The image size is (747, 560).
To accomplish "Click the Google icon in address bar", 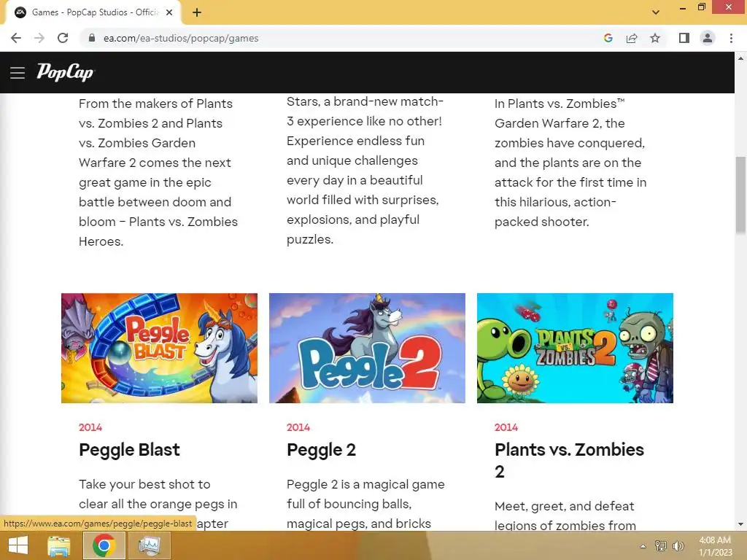I will click(608, 38).
